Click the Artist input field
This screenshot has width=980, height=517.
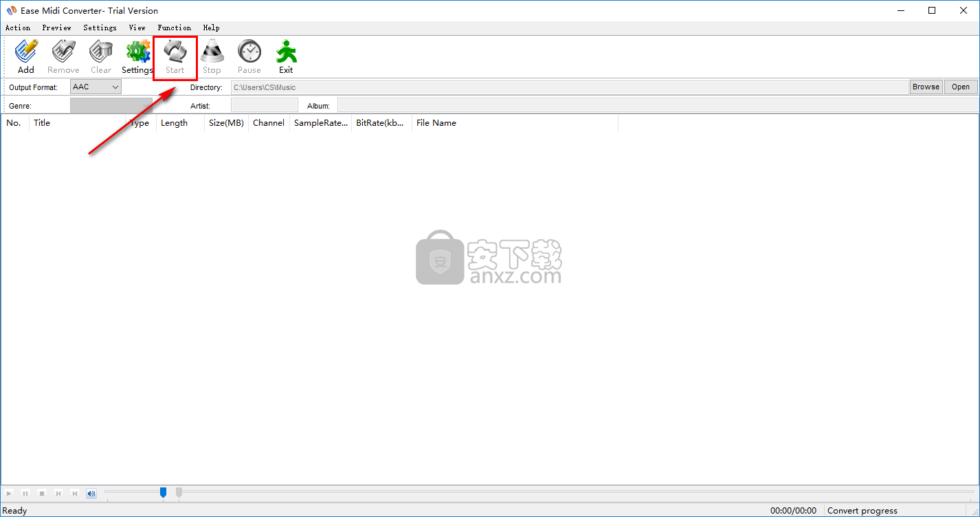[265, 105]
